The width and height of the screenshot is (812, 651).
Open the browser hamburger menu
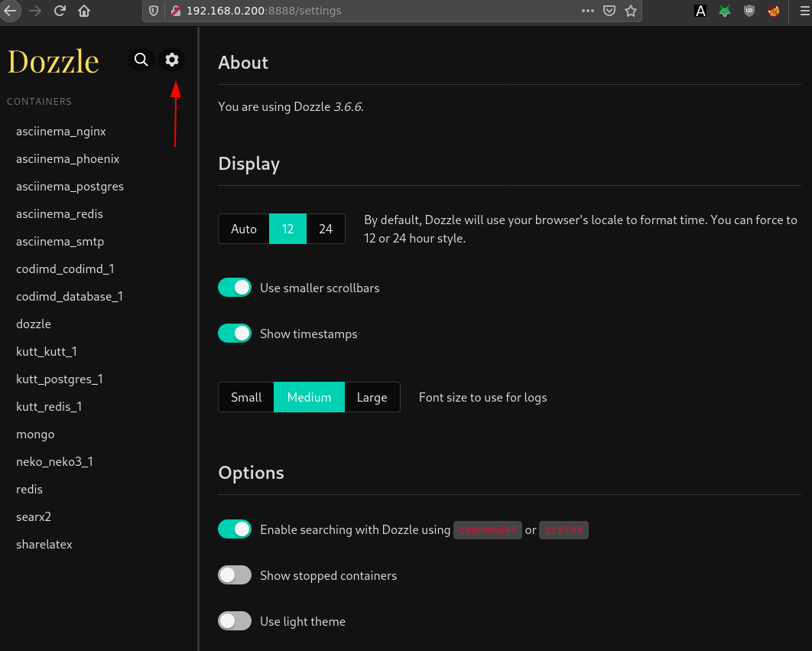805,11
